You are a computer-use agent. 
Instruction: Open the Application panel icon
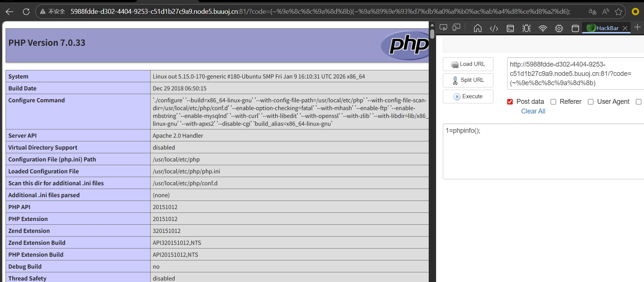point(575,28)
